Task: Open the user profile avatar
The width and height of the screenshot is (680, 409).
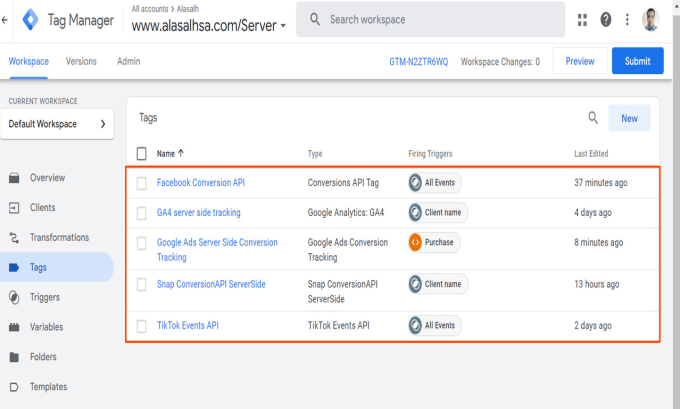Action: click(x=651, y=20)
